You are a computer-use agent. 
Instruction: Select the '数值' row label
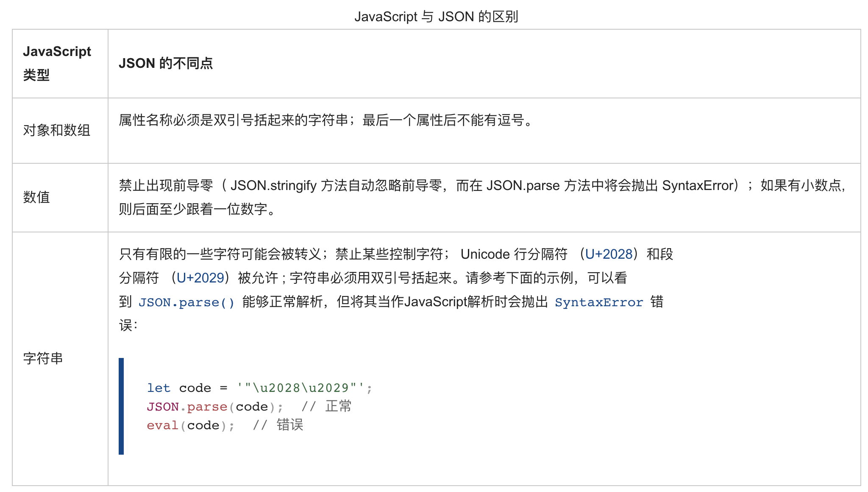pyautogui.click(x=36, y=197)
